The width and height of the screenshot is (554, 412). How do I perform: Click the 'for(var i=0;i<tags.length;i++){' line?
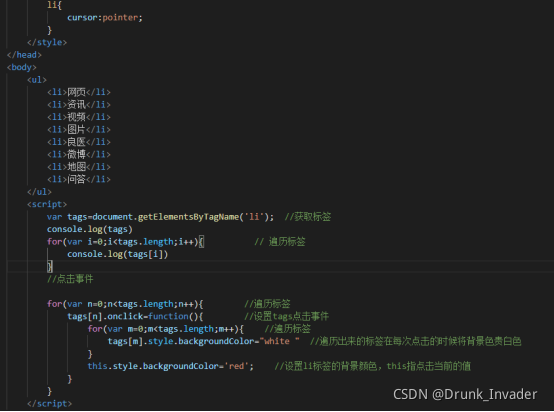[125, 242]
